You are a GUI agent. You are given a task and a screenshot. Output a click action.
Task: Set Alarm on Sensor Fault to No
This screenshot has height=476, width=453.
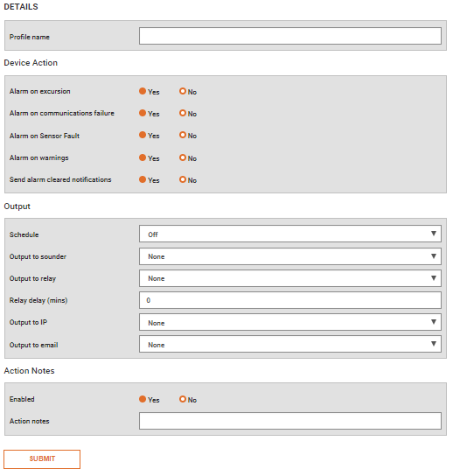(x=183, y=135)
